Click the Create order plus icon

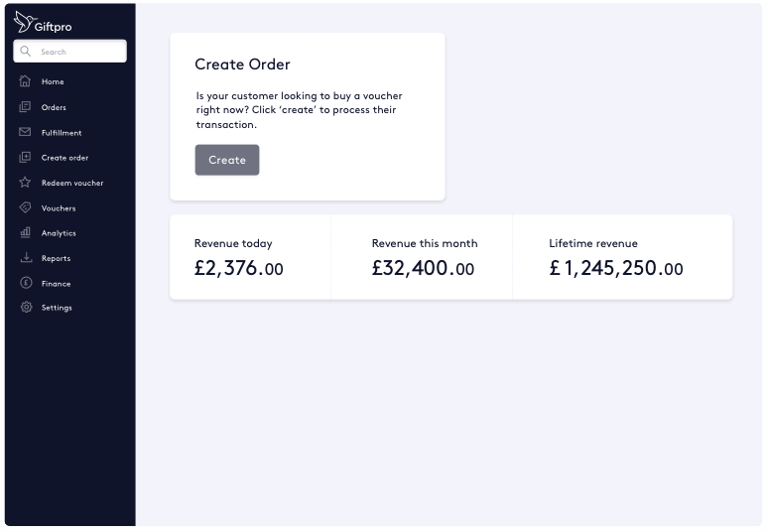[x=26, y=158]
